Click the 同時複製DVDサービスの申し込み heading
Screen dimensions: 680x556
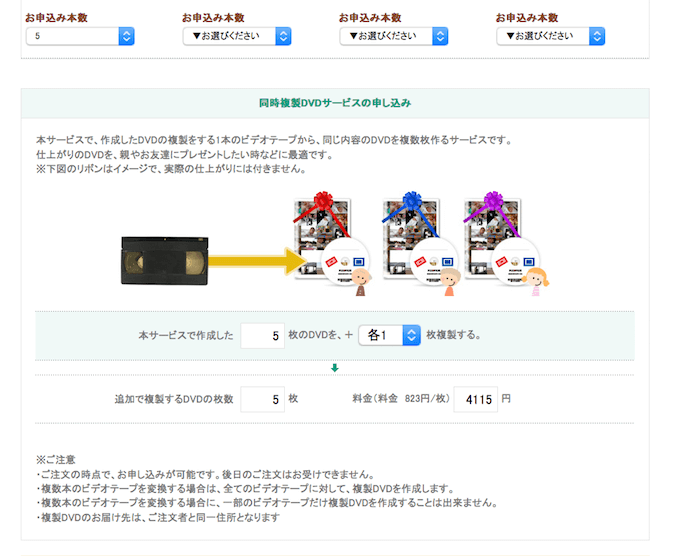coord(335,103)
